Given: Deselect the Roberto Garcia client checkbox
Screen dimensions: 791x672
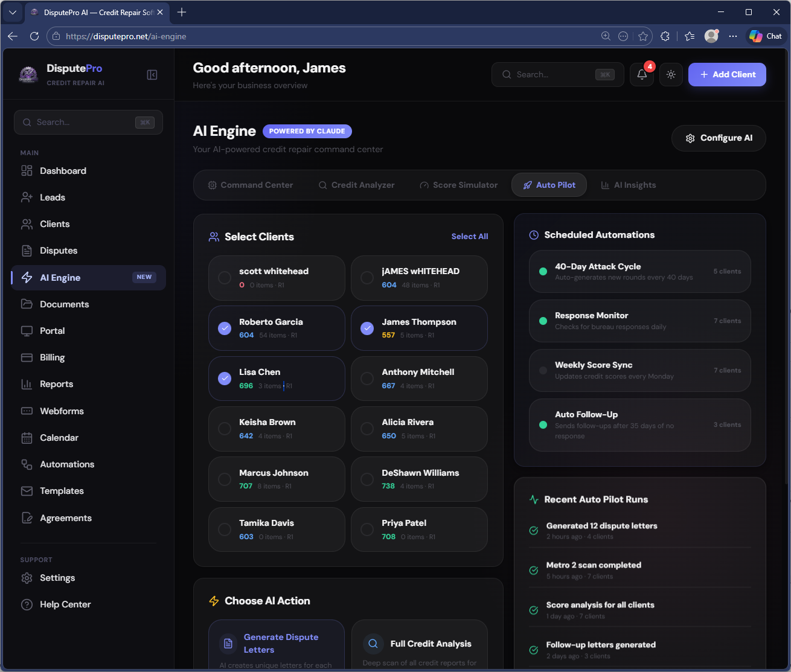Looking at the screenshot, I should coord(225,328).
